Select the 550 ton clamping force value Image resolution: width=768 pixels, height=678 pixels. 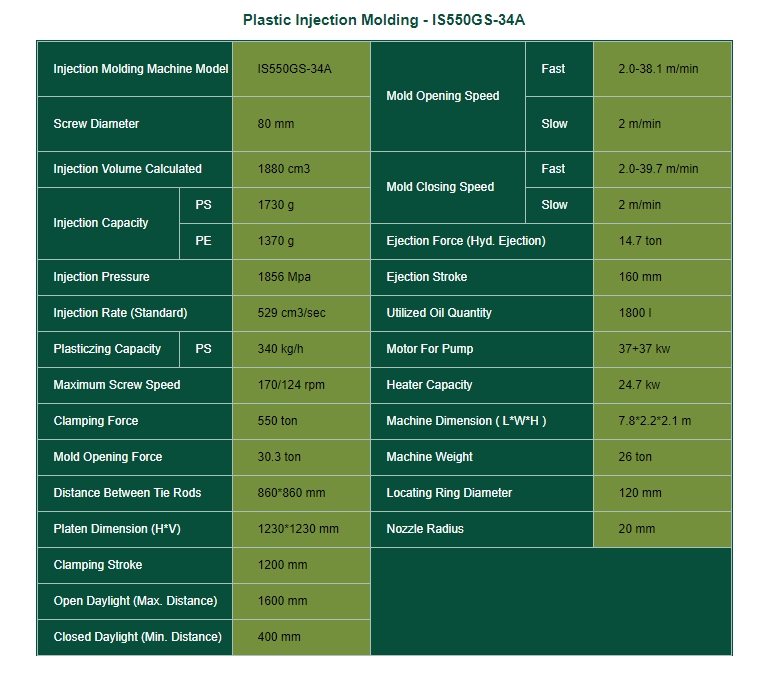pyautogui.click(x=301, y=421)
